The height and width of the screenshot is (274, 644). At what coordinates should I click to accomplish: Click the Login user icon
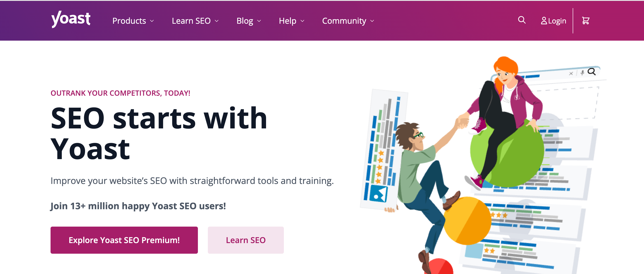544,21
